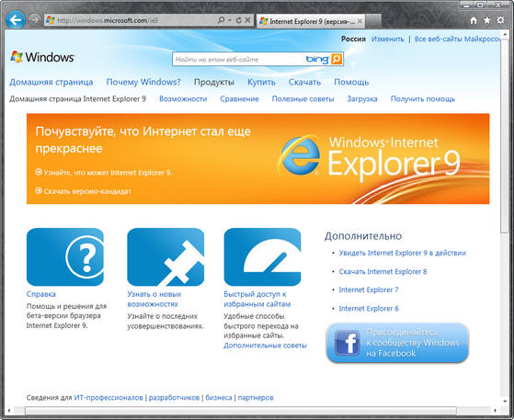The width and height of the screenshot is (514, 420).
Task: Open Favorites star icon
Action: pyautogui.click(x=487, y=20)
